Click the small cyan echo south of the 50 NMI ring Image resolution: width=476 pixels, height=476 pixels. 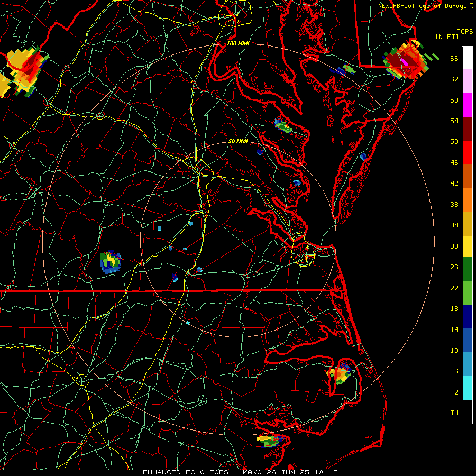click(188, 322)
